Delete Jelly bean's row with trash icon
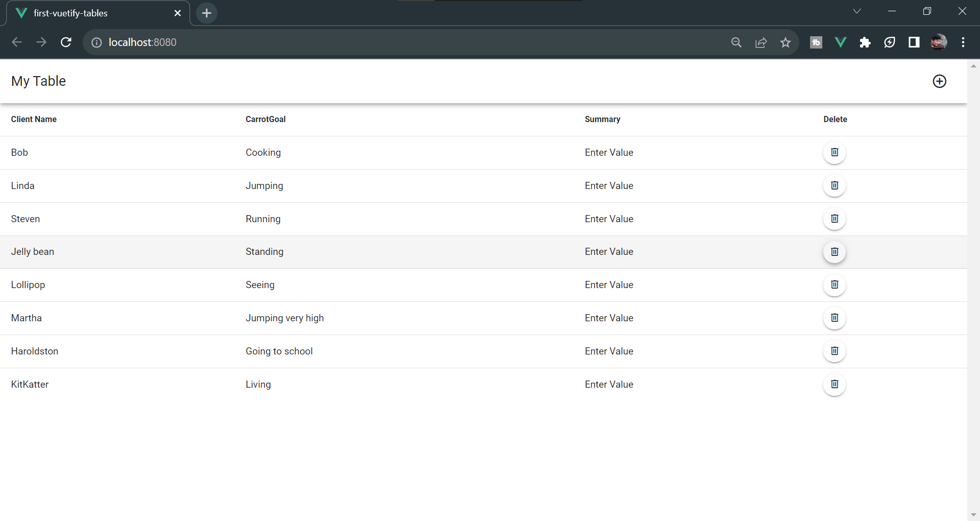Viewport: 980px width, 521px height. click(835, 251)
